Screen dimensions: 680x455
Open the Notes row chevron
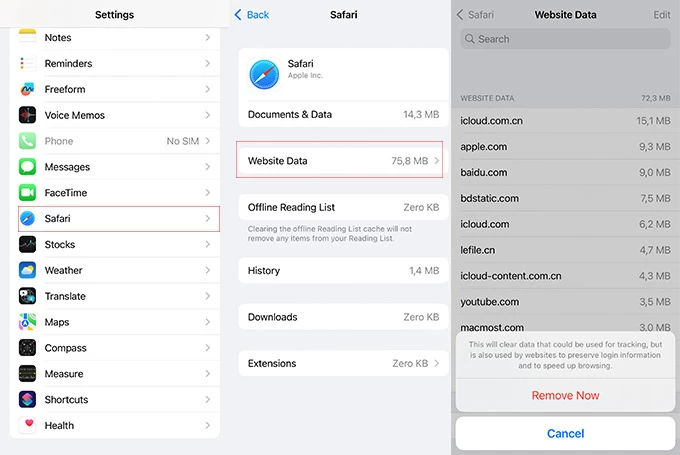point(208,38)
